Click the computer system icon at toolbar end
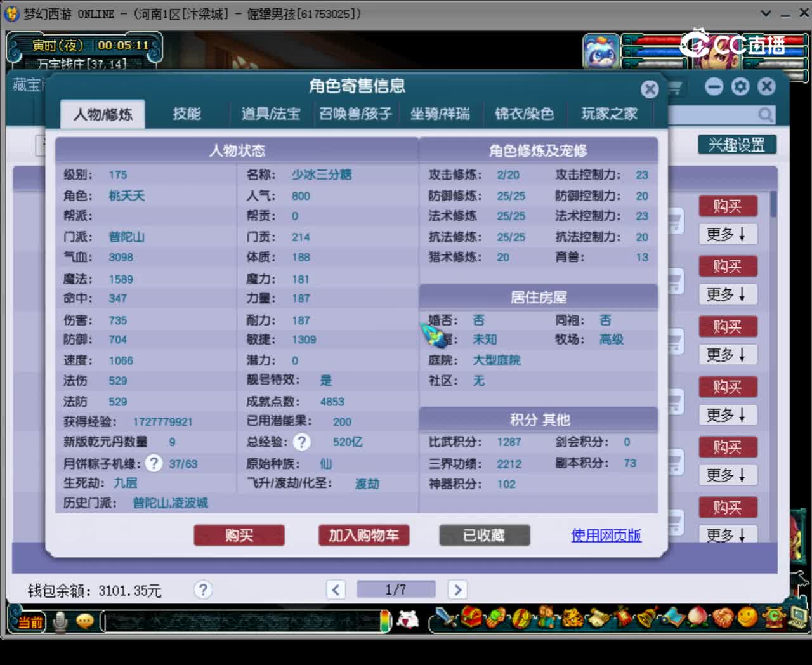The height and width of the screenshot is (665, 812). 798,617
